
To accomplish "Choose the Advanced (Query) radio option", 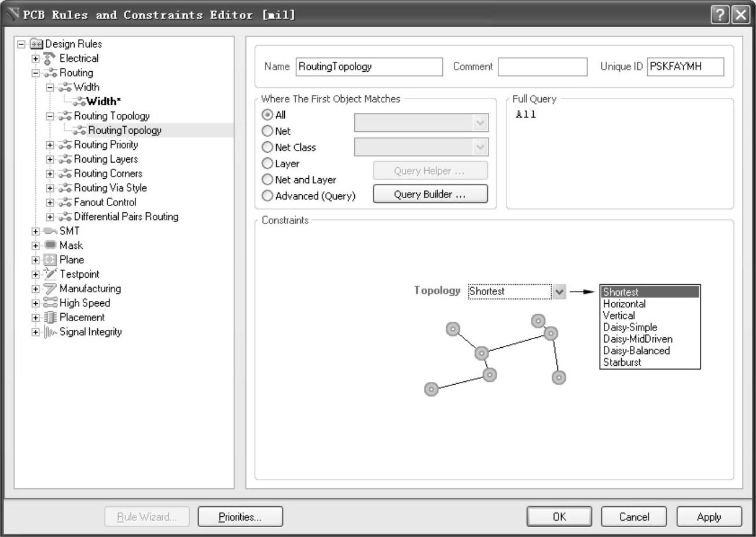I will [x=267, y=196].
